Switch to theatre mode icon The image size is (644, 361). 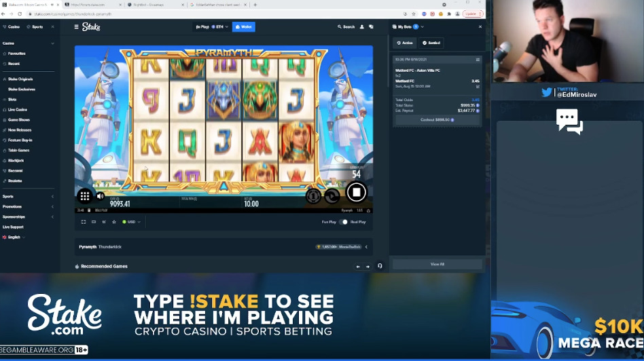click(x=94, y=222)
